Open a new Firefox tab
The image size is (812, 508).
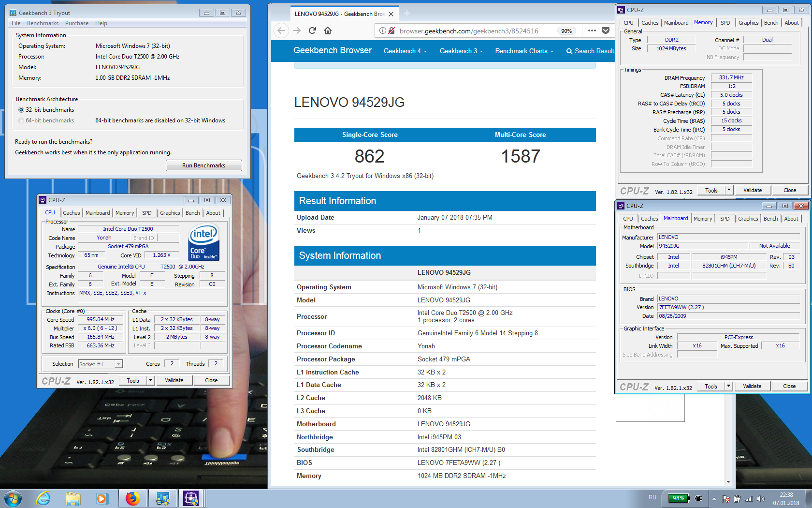click(407, 13)
